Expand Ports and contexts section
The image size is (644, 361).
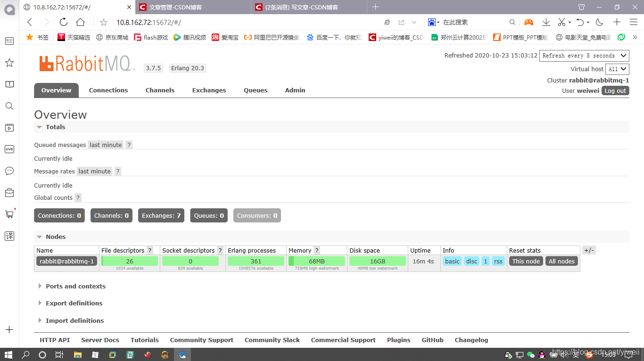click(x=72, y=287)
